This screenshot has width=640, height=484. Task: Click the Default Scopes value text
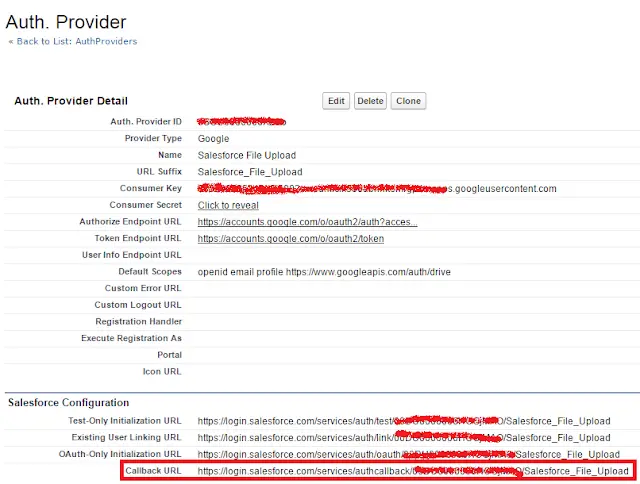(324, 272)
